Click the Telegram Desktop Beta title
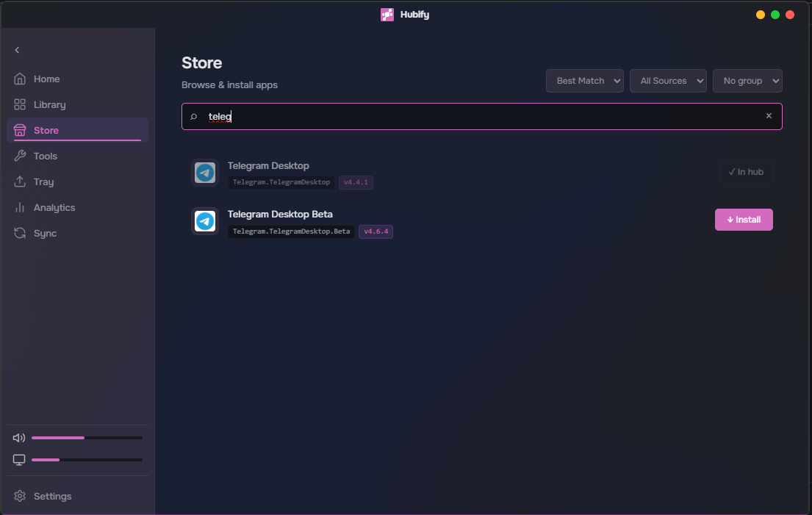 click(x=280, y=215)
